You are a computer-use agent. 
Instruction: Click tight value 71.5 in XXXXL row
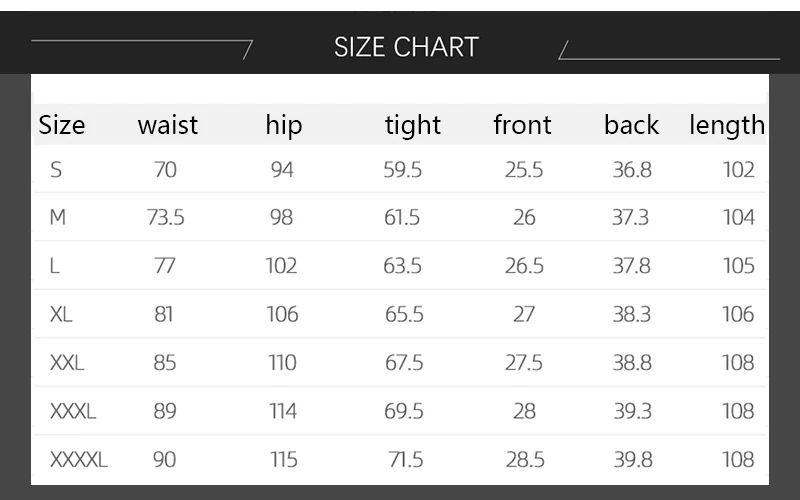pos(406,460)
